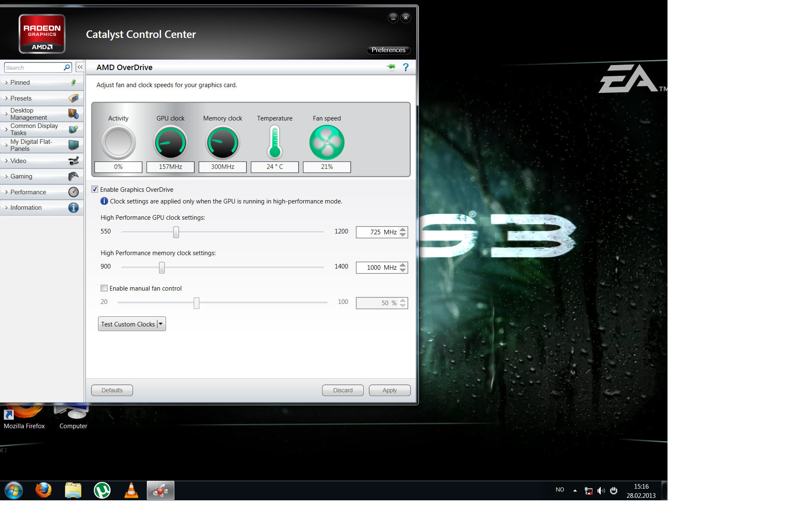Click the Radeon Graphics AMD logo
The image size is (801, 532).
[x=42, y=34]
